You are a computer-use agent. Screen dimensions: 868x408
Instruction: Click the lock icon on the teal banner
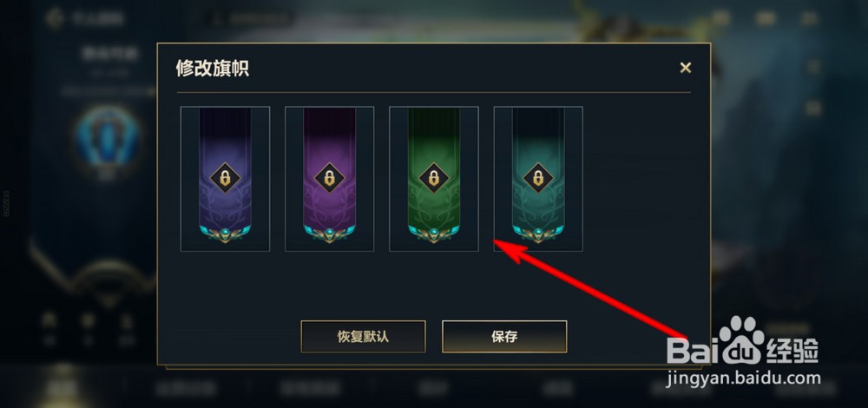(x=539, y=178)
